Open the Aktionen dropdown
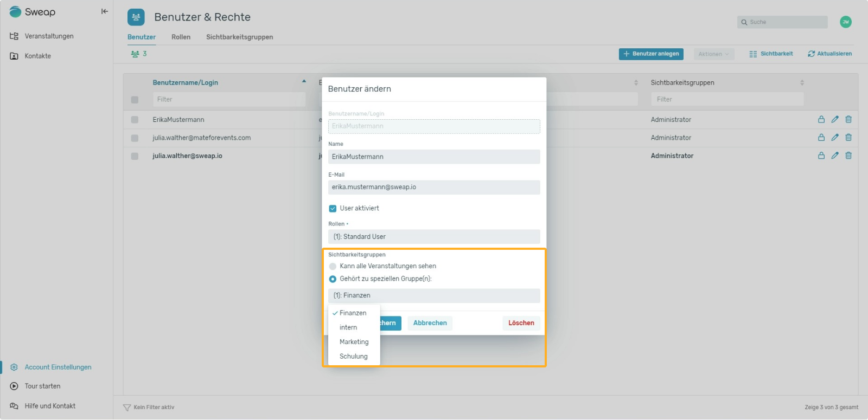868x420 pixels. click(x=713, y=54)
